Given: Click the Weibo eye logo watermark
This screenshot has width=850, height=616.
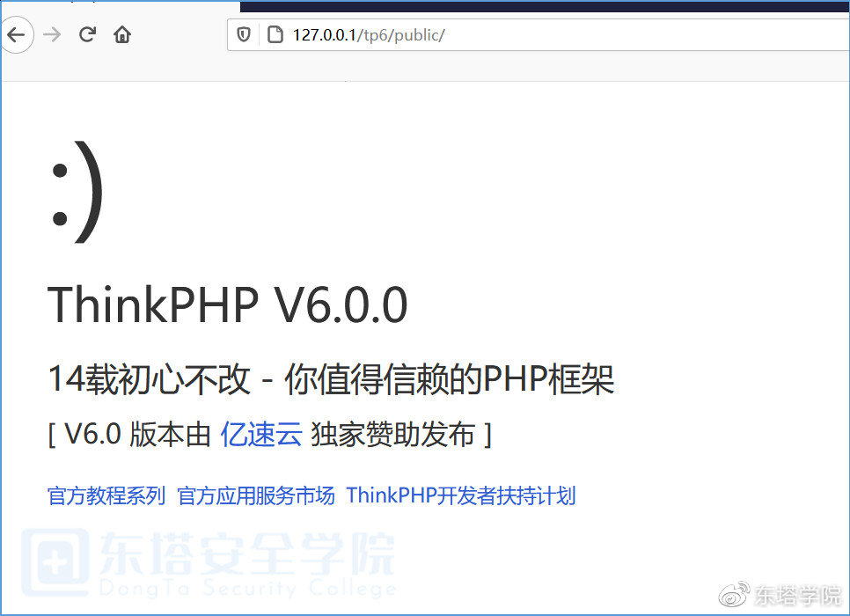Looking at the screenshot, I should coord(734,594).
